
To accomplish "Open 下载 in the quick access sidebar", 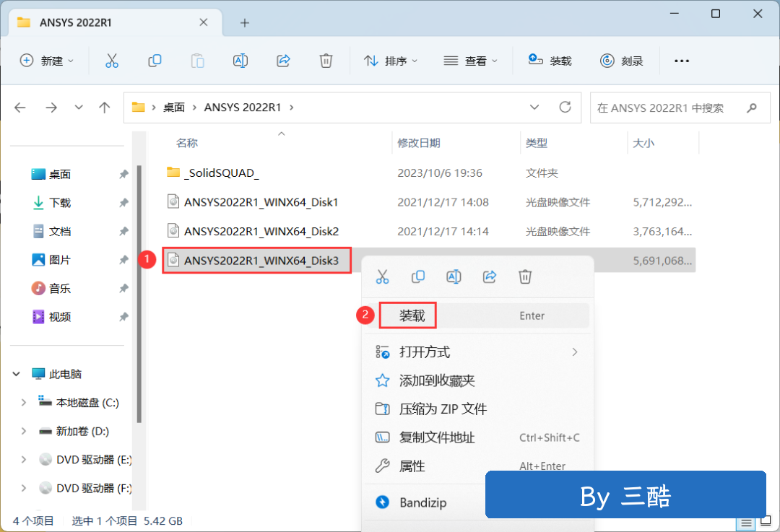I will point(60,203).
